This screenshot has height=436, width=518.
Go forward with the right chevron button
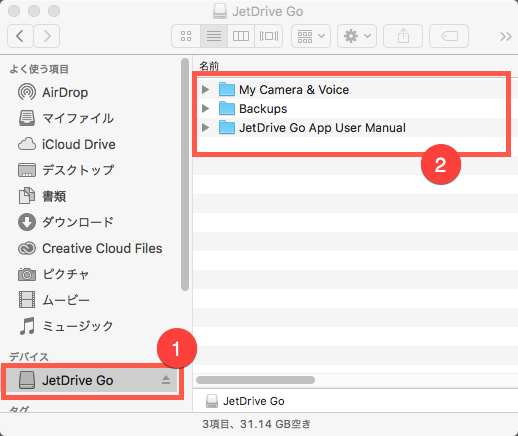point(47,36)
